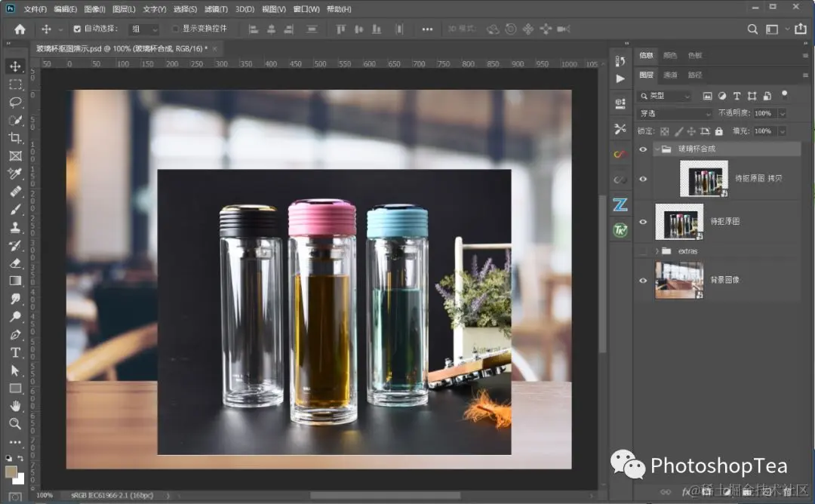Screen dimensions: 815x504
Task: Open the 组 auto-select dropdown
Action: point(144,29)
